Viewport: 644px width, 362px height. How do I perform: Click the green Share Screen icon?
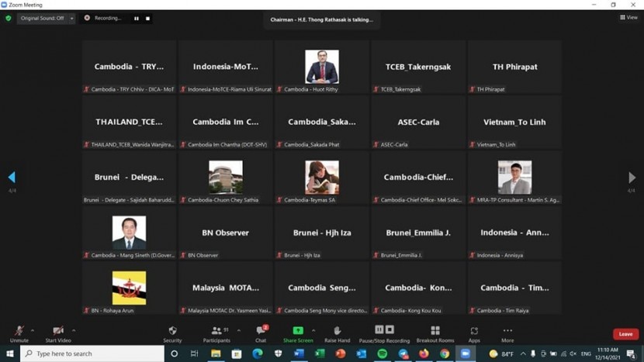point(298,331)
